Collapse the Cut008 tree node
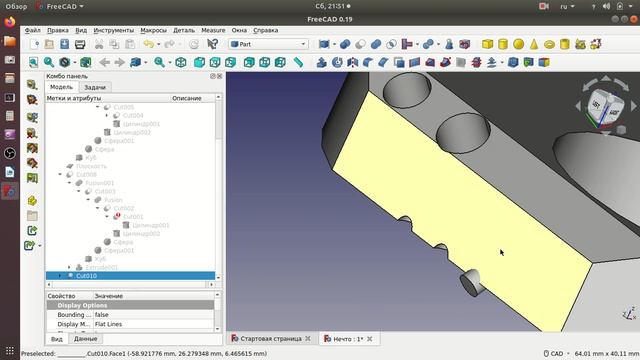The width and height of the screenshot is (640, 360). 60,174
